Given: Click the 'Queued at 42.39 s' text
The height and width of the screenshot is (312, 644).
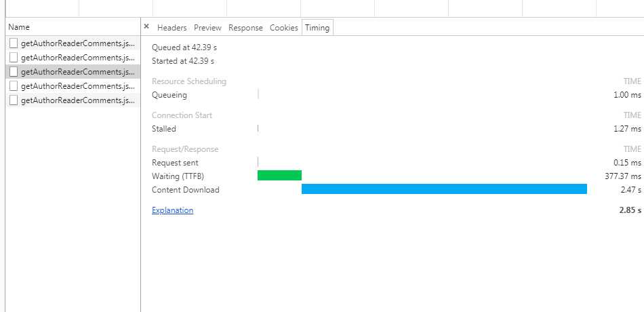Looking at the screenshot, I should [184, 47].
